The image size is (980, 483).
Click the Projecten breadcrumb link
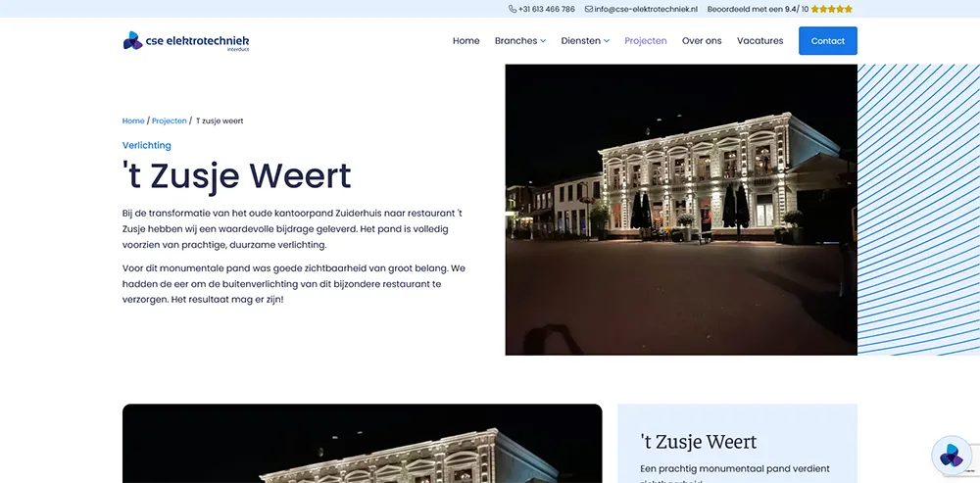[169, 121]
